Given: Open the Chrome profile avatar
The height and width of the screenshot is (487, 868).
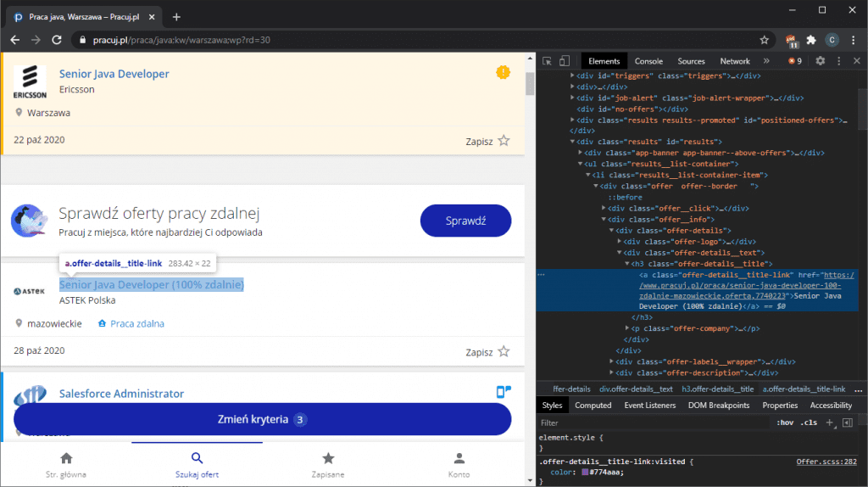Looking at the screenshot, I should (x=832, y=40).
